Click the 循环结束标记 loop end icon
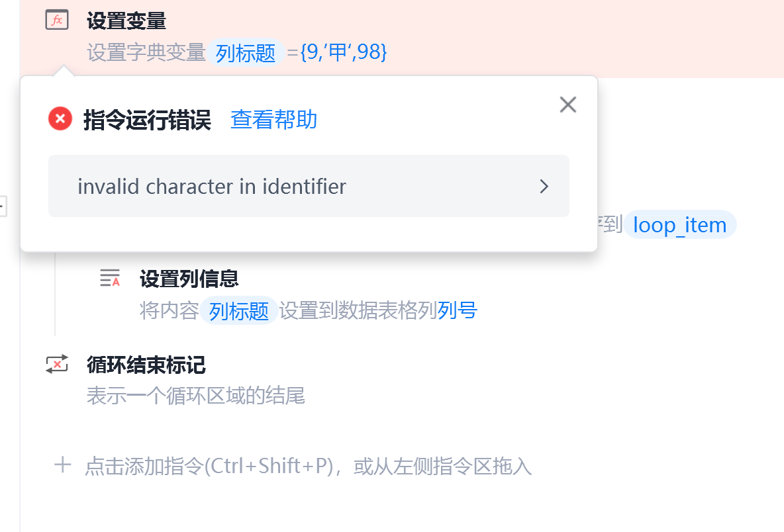Screen dimensions: 784x532 pos(57,364)
